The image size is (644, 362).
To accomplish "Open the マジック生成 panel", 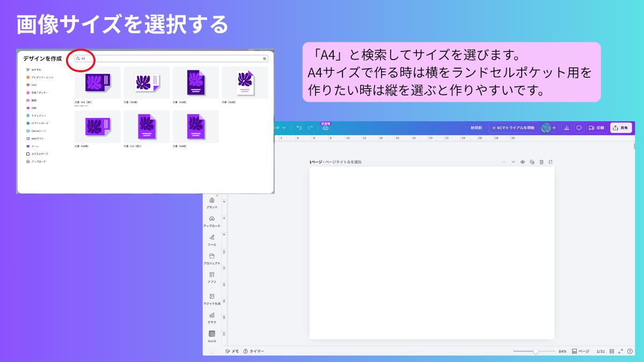I will [x=212, y=298].
